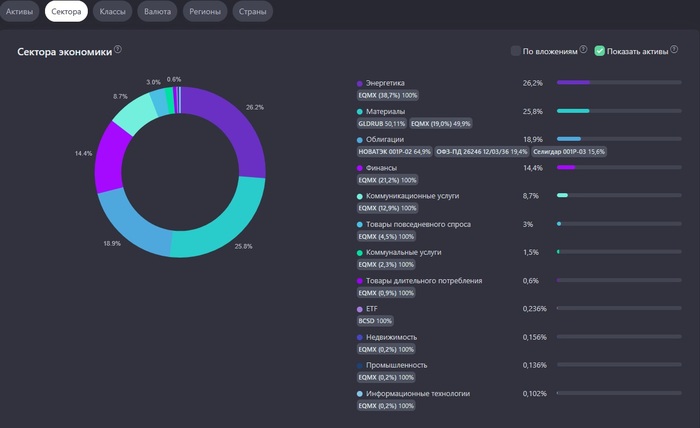Open the Классы tab
The width and height of the screenshot is (700, 428).
point(113,13)
